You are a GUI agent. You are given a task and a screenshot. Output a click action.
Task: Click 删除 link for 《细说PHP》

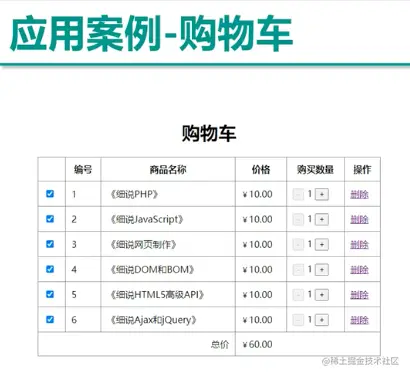coord(359,194)
